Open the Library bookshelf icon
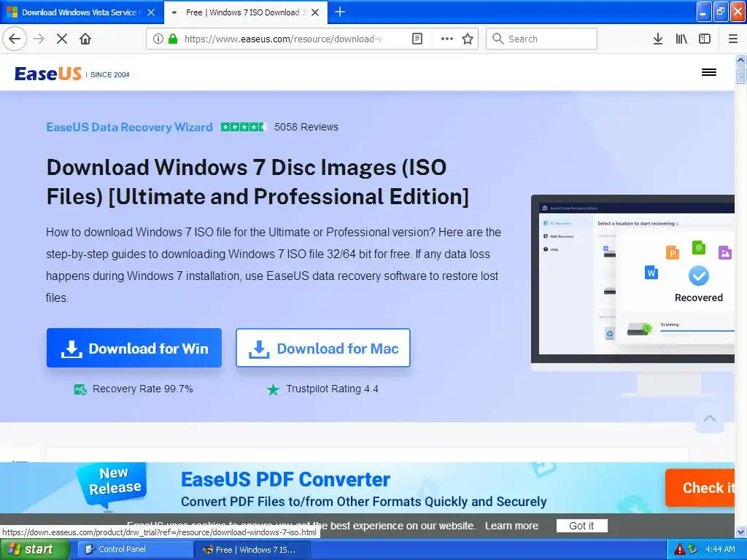 click(681, 39)
